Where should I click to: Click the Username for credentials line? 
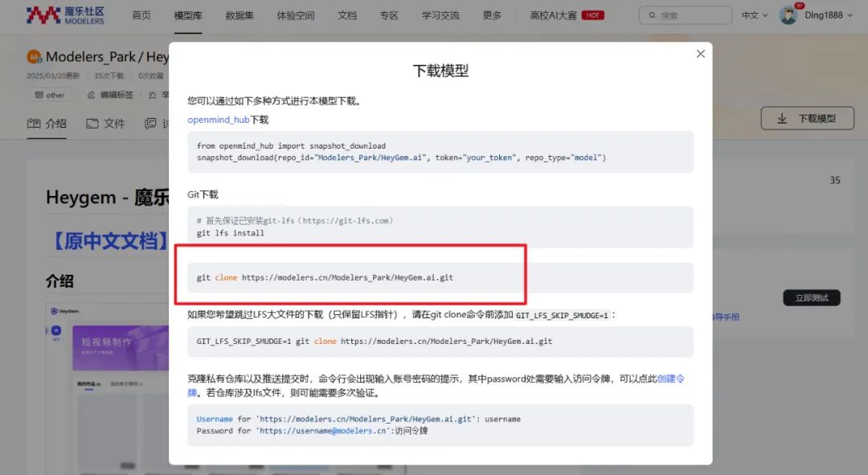pos(358,419)
